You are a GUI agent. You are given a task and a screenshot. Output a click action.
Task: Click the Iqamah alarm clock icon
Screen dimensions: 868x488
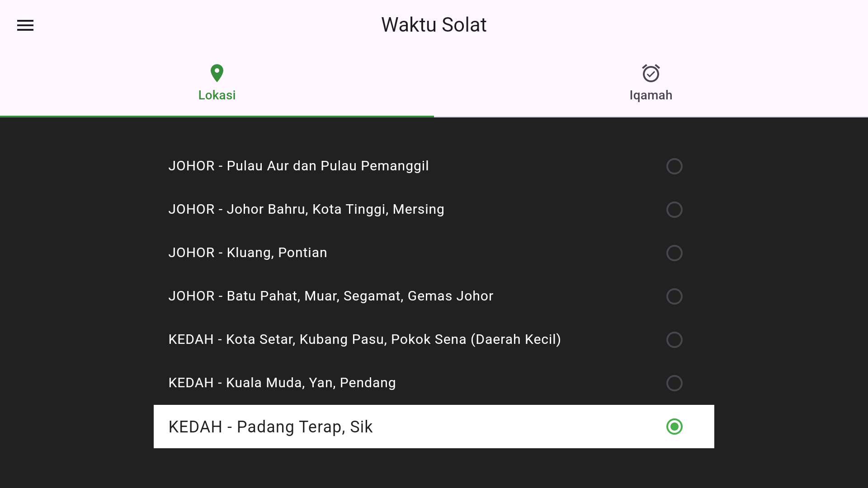pos(651,73)
